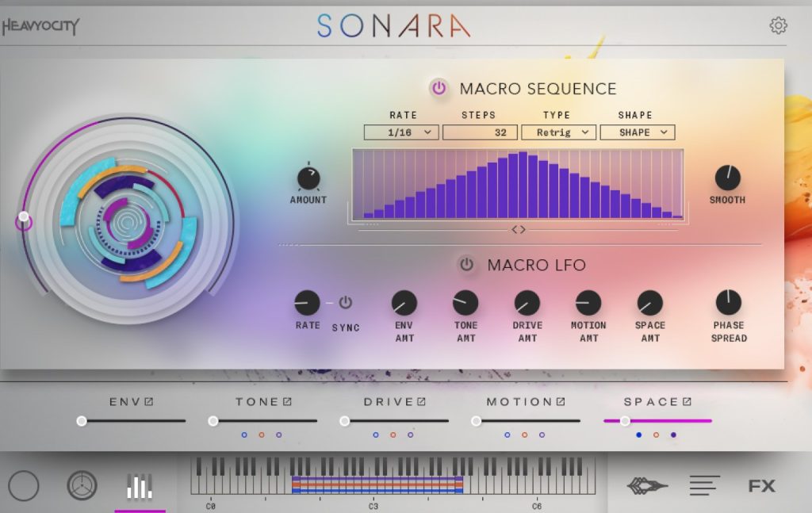Screen dimensions: 812x513
Task: Toggle the LFO rate SYNC button
Action: 346,303
